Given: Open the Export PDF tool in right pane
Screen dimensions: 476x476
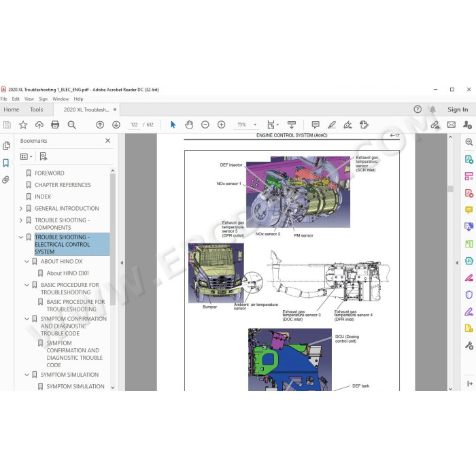Looking at the screenshot, I should click(469, 159).
